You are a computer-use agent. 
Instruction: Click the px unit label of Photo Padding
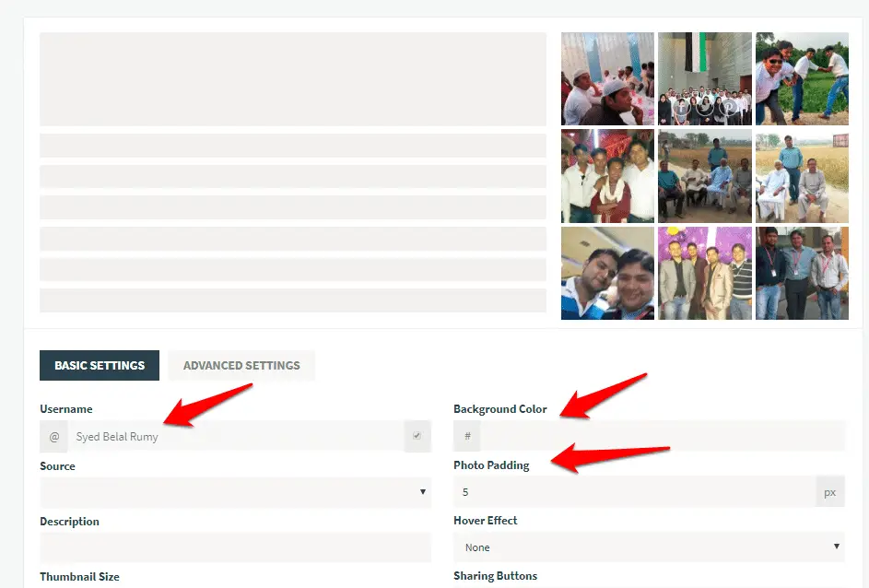pos(829,491)
